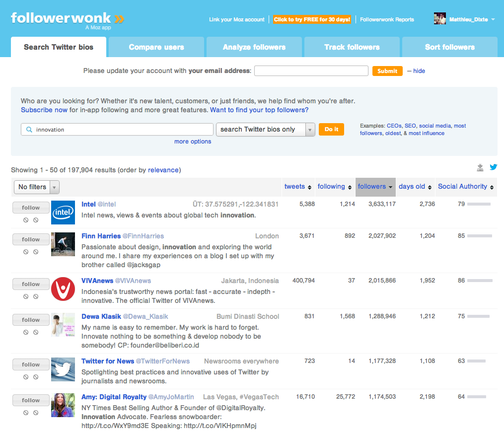Switch to the Analyze followers tab
504x433 pixels.
click(254, 47)
